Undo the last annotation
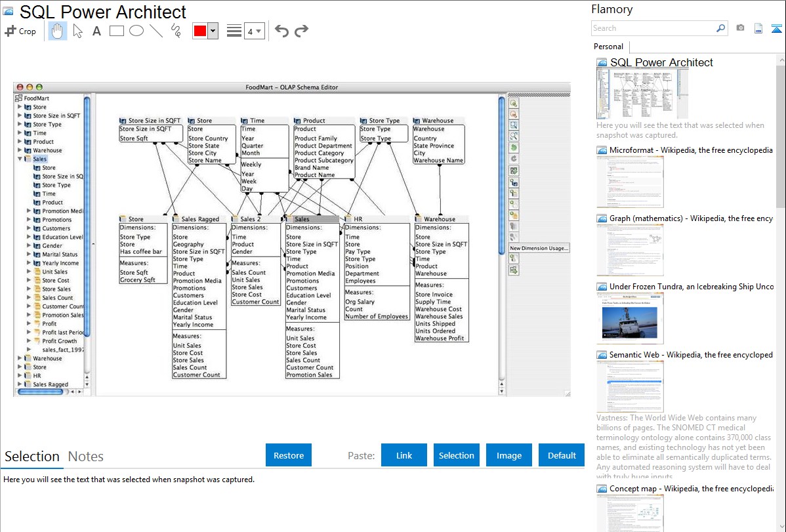 pyautogui.click(x=281, y=31)
